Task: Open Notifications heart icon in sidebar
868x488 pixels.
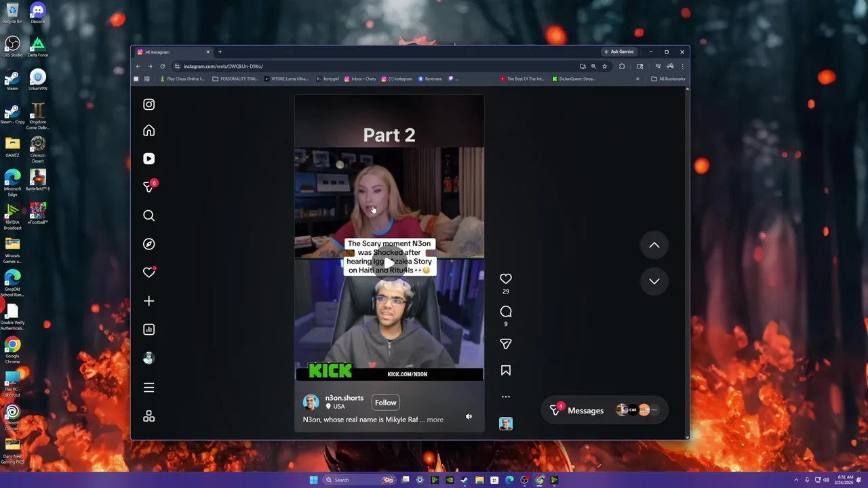Action: point(149,272)
